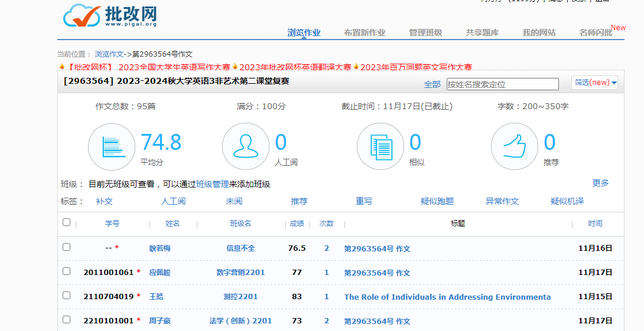This screenshot has height=331, width=644.
Task: Check the box for 王皓's row
Action: click(67, 296)
